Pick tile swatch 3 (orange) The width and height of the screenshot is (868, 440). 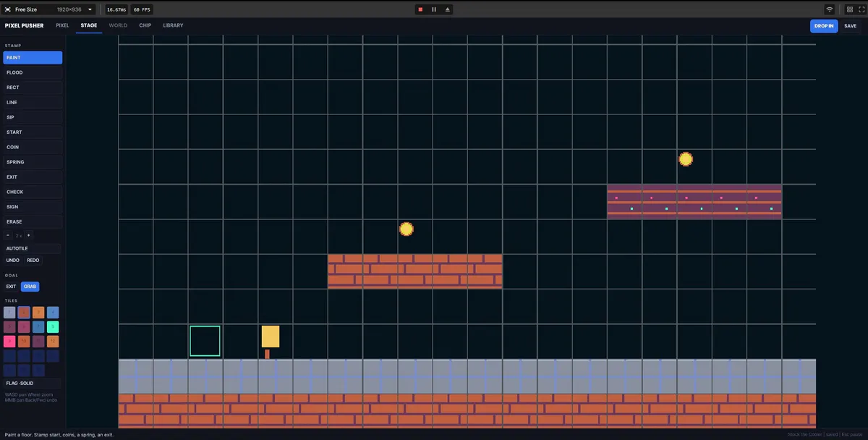tap(38, 313)
